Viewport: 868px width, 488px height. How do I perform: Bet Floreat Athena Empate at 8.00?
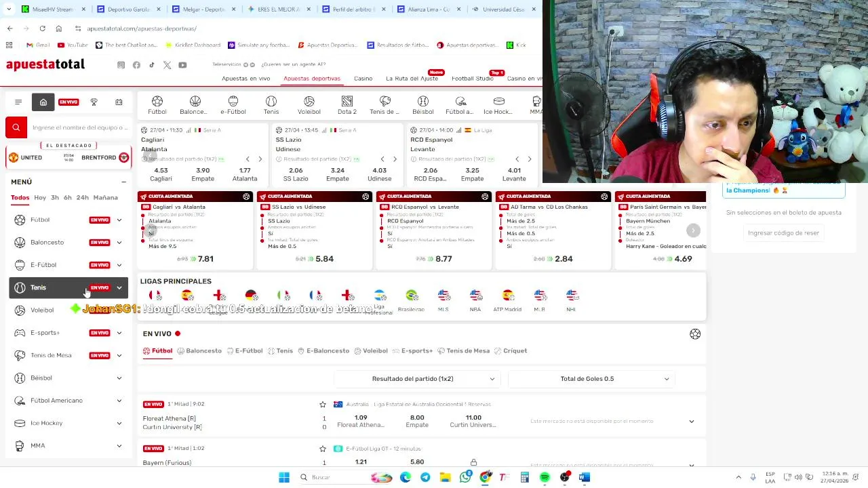(417, 421)
